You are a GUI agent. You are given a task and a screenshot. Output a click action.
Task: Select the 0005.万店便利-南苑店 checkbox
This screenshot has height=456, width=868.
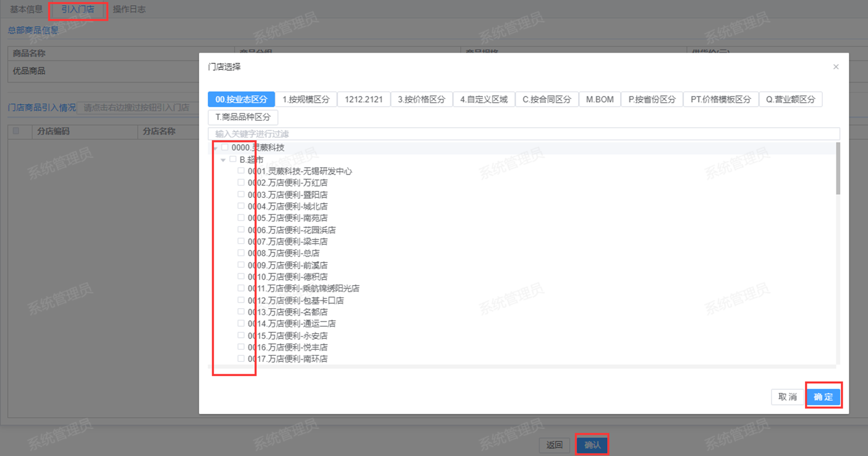coord(241,218)
